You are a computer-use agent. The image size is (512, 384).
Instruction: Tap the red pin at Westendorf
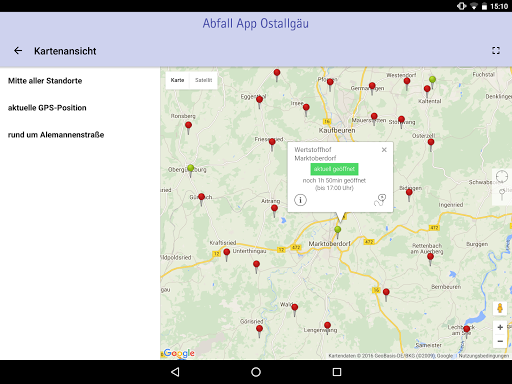pyautogui.click(x=407, y=81)
